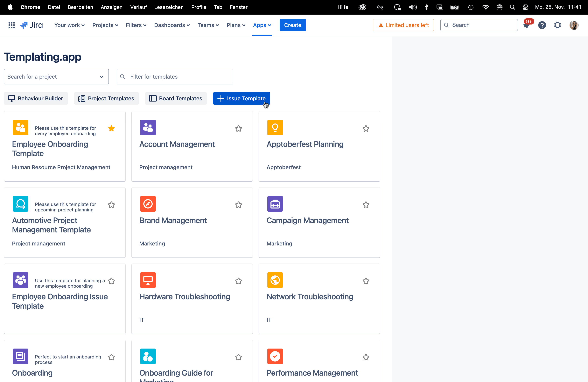The height and width of the screenshot is (382, 588).
Task: Open the Projects dropdown in navigation
Action: [105, 25]
